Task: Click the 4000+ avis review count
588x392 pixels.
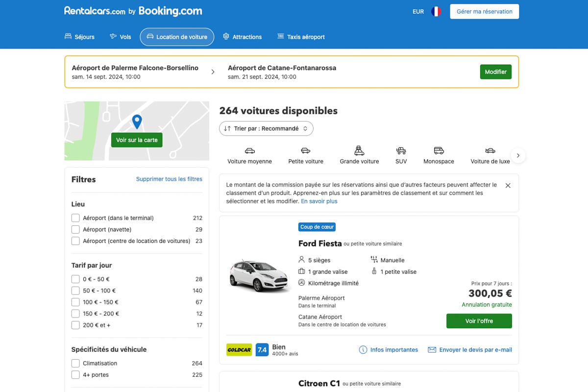Action: (x=285, y=354)
